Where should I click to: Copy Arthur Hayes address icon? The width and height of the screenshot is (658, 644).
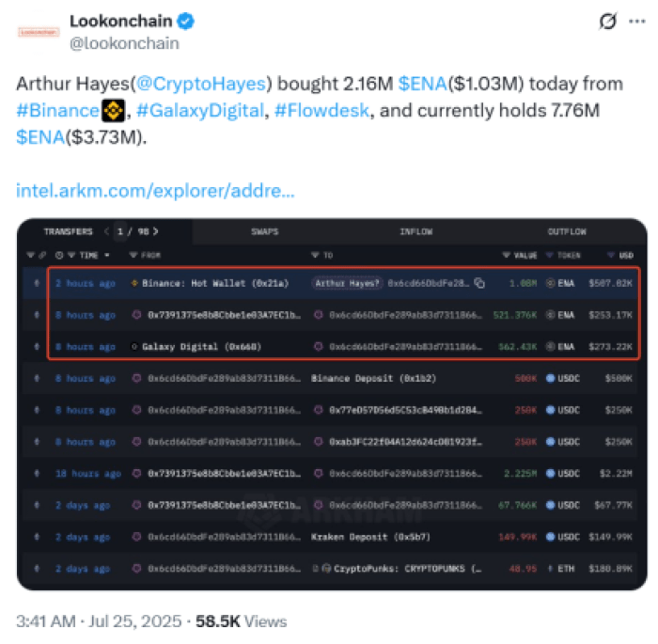point(479,283)
